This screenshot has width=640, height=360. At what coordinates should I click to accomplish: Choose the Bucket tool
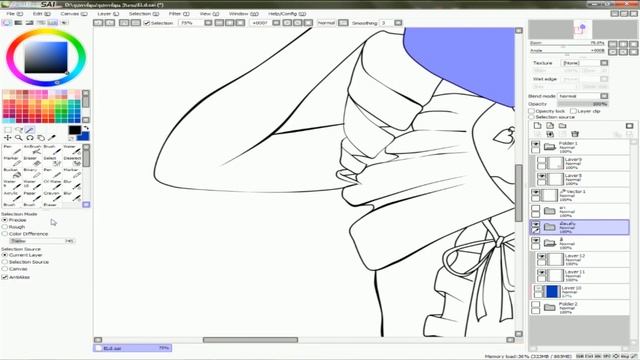tap(12, 173)
